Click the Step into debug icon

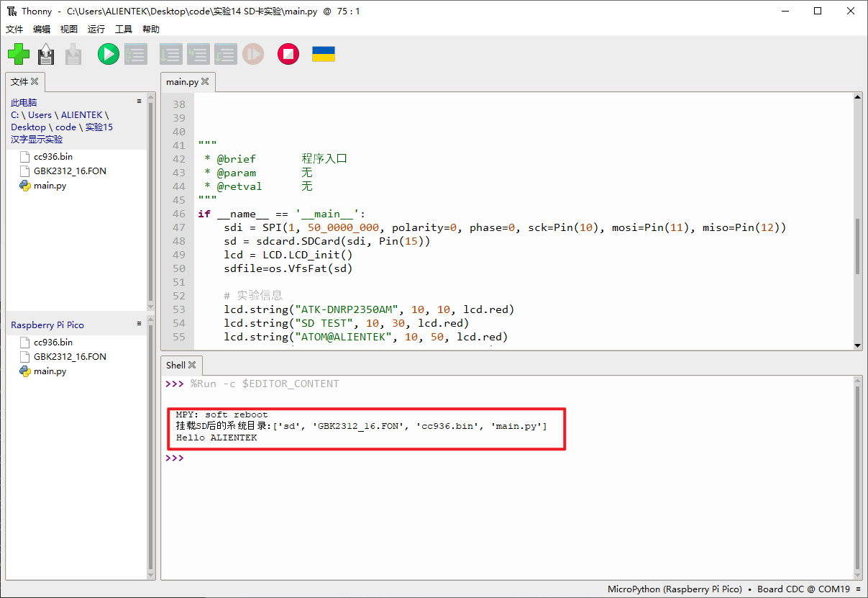click(x=198, y=54)
